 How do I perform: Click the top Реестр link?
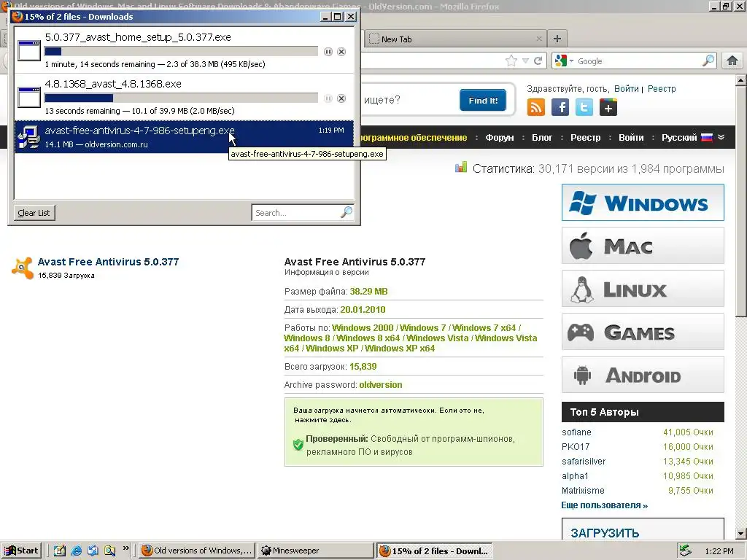662,88
